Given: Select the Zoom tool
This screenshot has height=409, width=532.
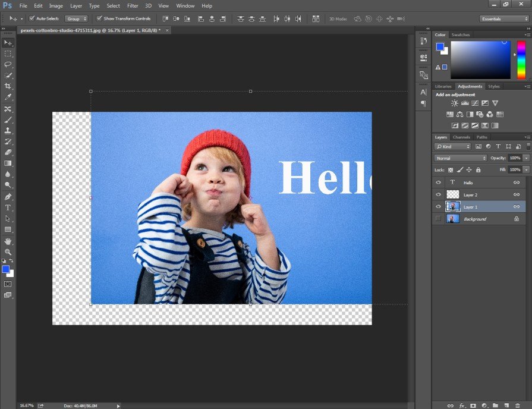Looking at the screenshot, I should point(8,252).
